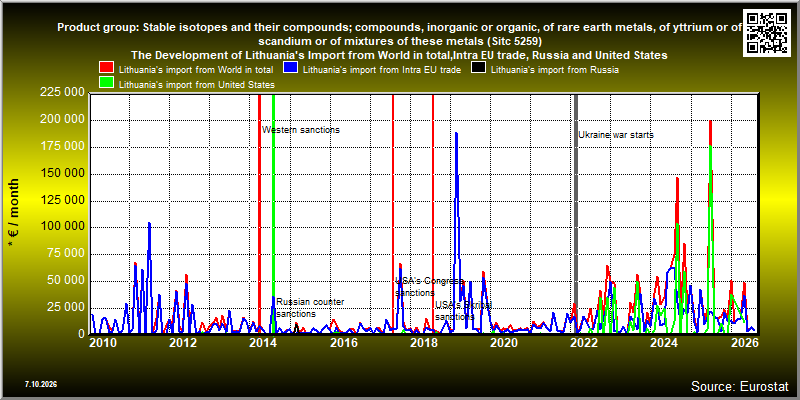This screenshot has height=400, width=800.
Task: Click the '2012' x-axis label
Action: (x=183, y=342)
